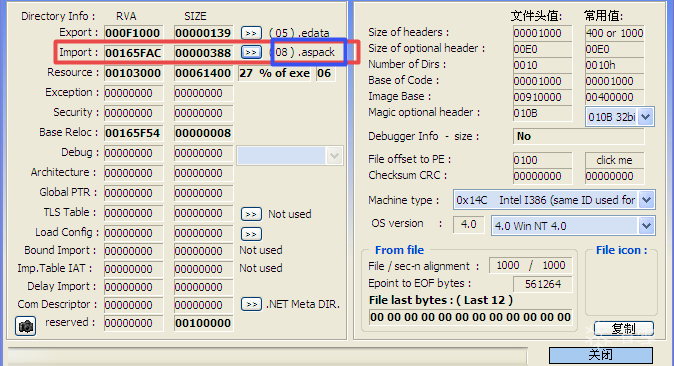
Task: Click the '(05) .edata' section label
Action: pyautogui.click(x=299, y=33)
